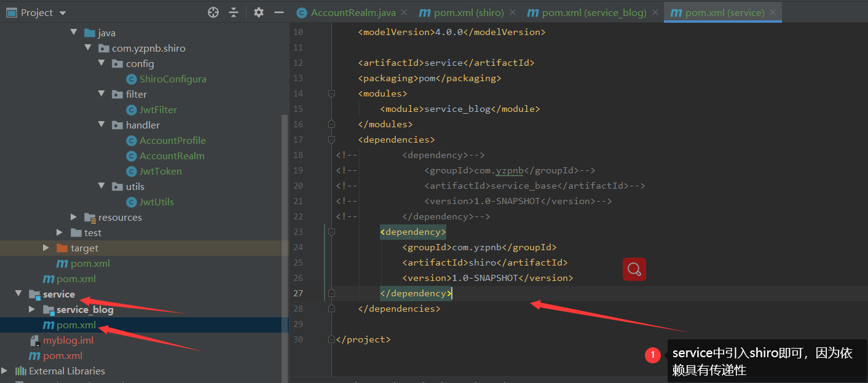Viewport: 868px width, 383px height.
Task: Collapse the config folder
Action: point(101,63)
